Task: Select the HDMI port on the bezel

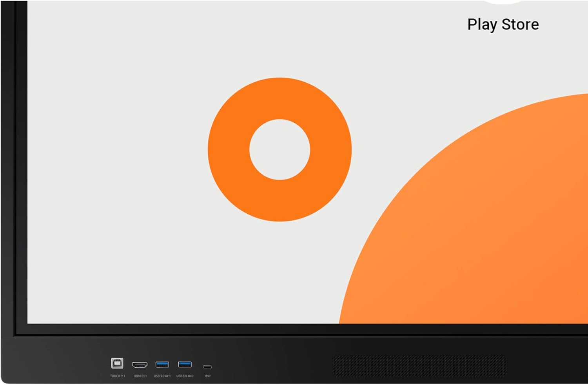Action: tap(140, 365)
